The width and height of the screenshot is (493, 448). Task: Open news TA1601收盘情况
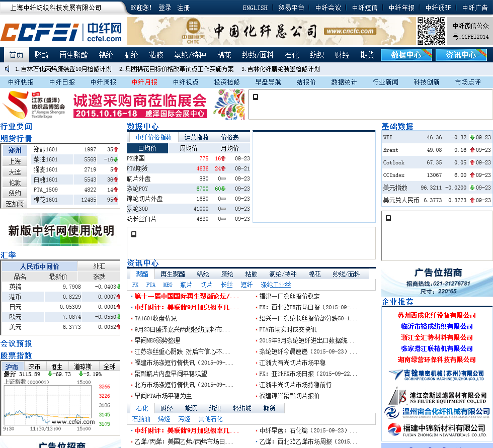[155, 318]
